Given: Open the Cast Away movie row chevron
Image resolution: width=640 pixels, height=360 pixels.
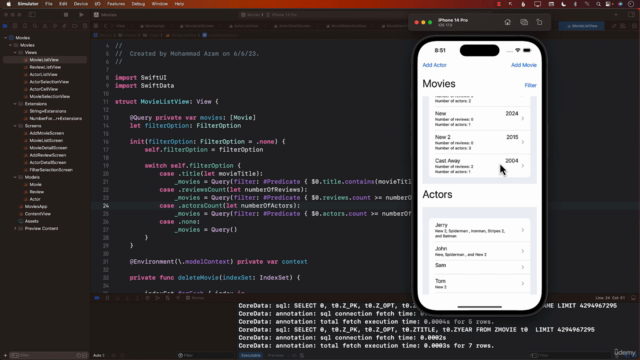Looking at the screenshot, I should coord(522,166).
